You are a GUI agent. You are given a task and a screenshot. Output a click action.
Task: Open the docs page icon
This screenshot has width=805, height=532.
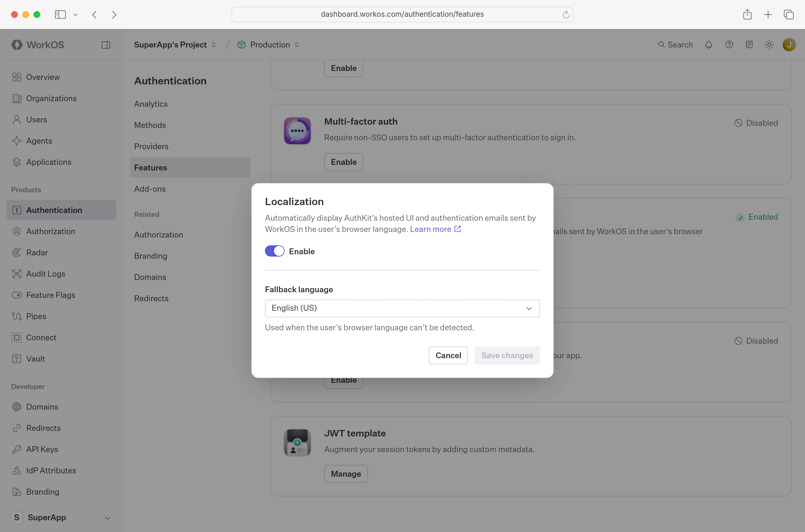pyautogui.click(x=749, y=45)
